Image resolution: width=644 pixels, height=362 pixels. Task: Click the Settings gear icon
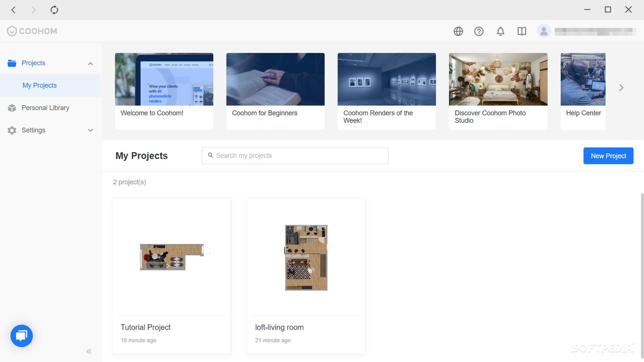12,130
